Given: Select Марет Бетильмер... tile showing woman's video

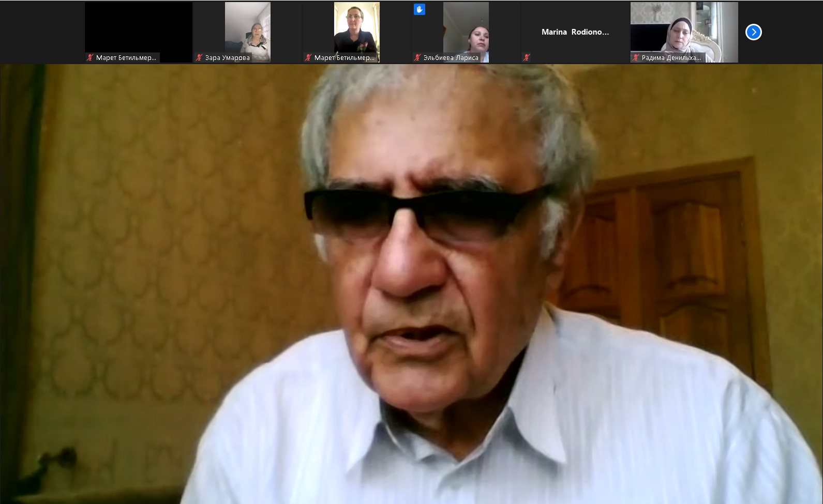Looking at the screenshot, I should (x=356, y=32).
